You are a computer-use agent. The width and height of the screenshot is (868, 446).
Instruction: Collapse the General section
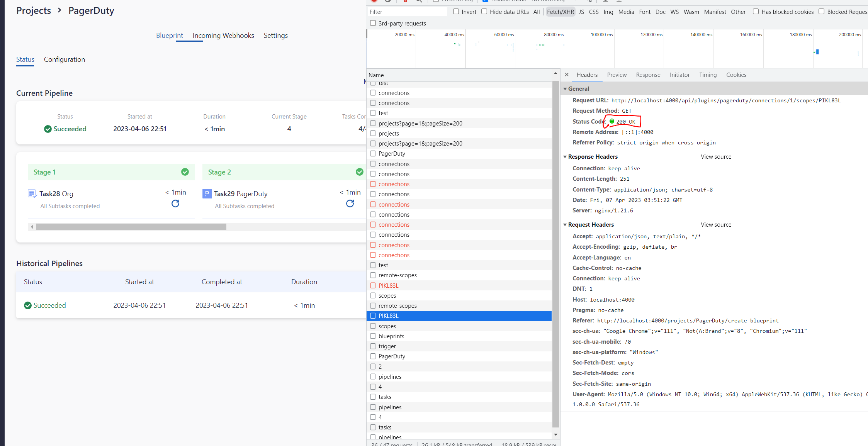point(565,89)
